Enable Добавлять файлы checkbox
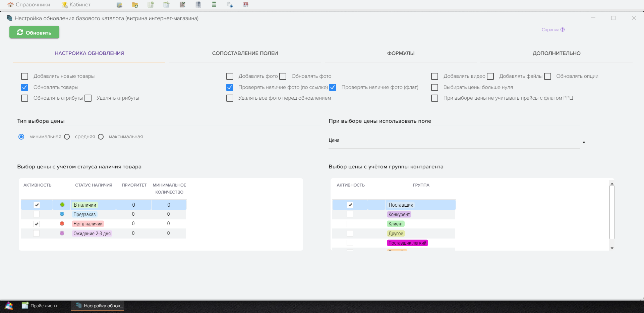This screenshot has width=644, height=313. (490, 76)
